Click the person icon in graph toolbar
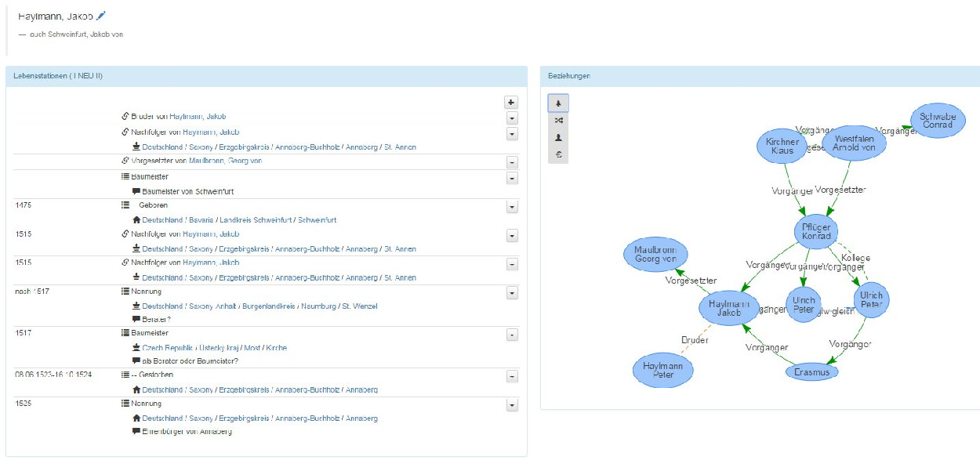The width and height of the screenshot is (980, 460). [x=558, y=137]
